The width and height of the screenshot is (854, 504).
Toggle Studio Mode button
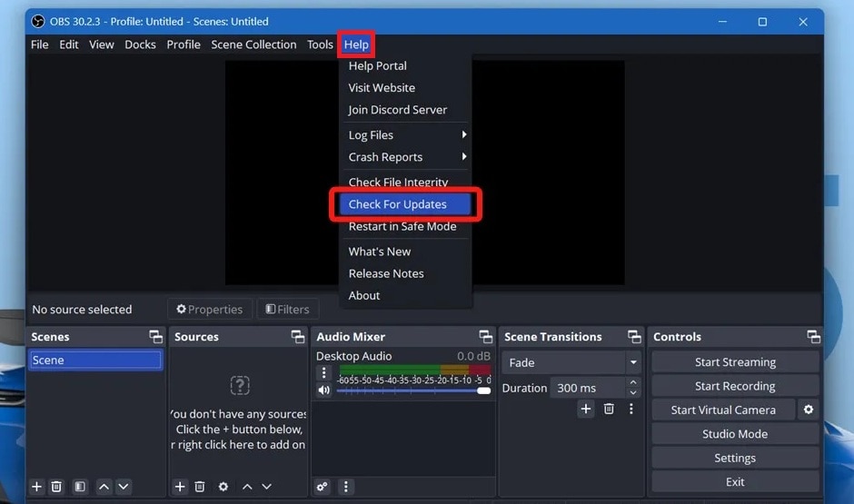tap(735, 434)
